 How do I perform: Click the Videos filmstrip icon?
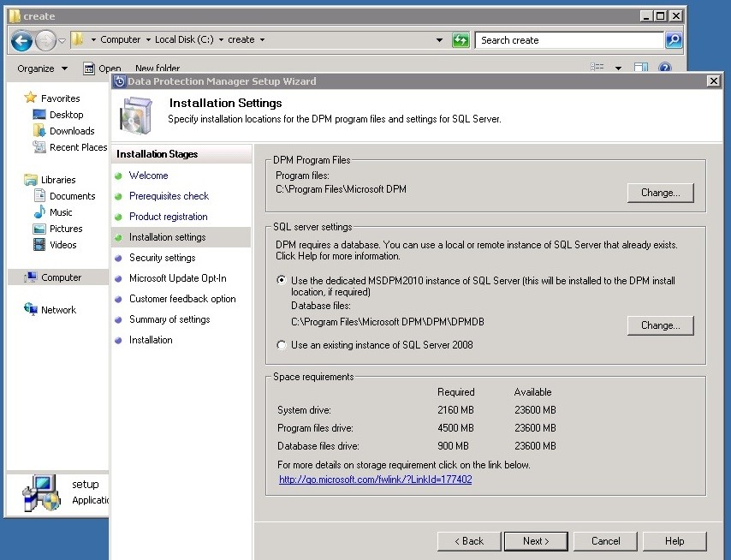click(x=39, y=245)
